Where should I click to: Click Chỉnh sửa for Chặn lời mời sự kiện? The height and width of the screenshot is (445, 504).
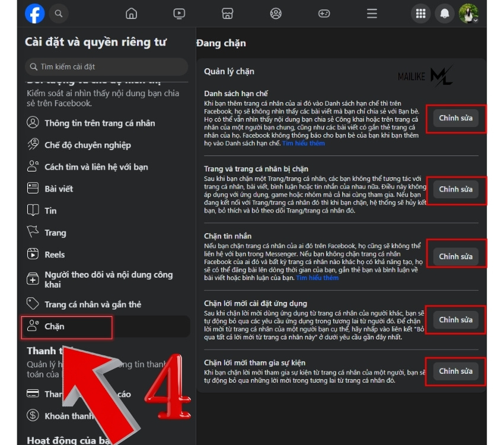tap(456, 371)
